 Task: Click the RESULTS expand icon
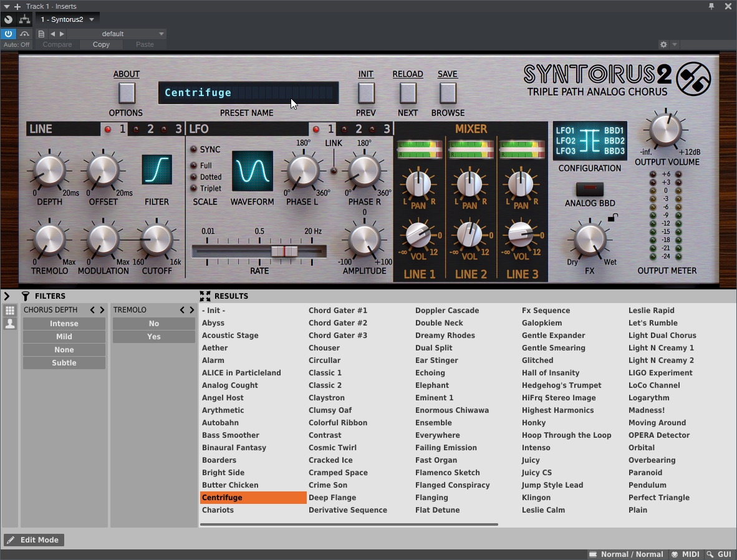pyautogui.click(x=205, y=296)
